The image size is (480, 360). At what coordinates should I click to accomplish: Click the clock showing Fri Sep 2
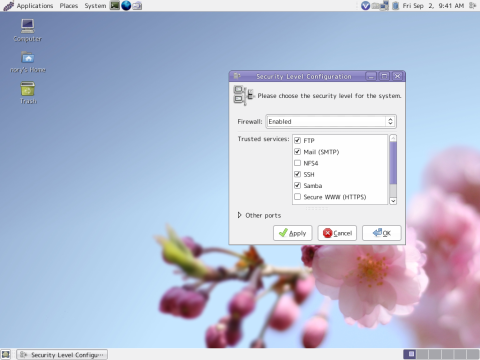433,6
